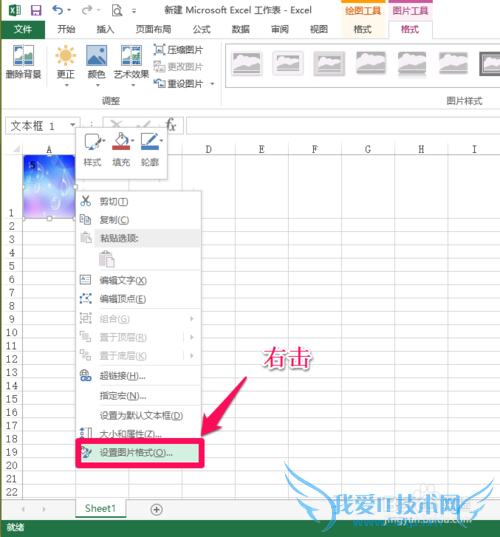
Task: Expand the 重设图片 dropdown arrow
Action: click(x=212, y=84)
